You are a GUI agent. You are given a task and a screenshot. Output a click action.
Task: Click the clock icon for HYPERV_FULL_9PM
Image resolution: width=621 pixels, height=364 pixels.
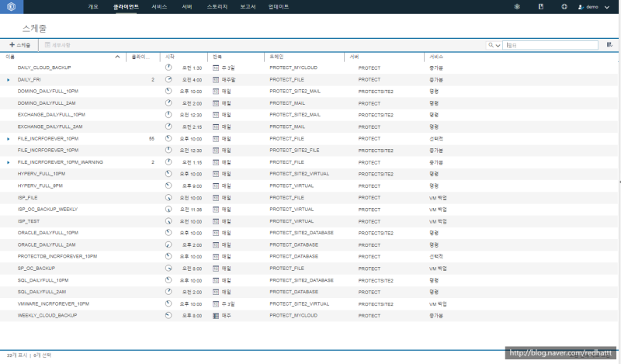168,185
